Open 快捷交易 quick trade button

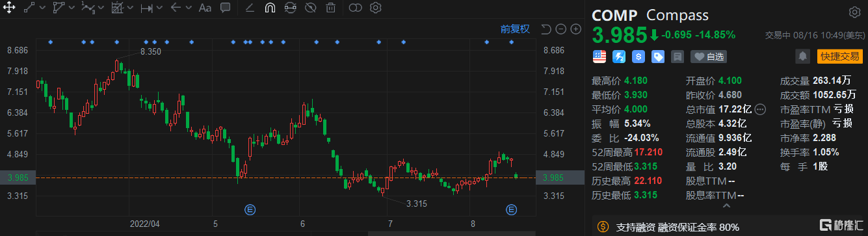point(839,57)
